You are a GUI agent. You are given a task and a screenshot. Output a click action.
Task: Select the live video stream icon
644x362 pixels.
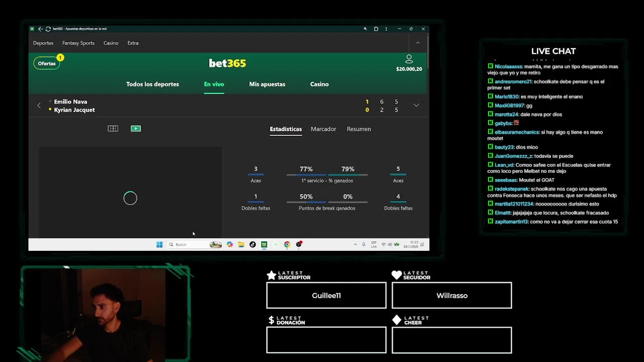pos(136,129)
